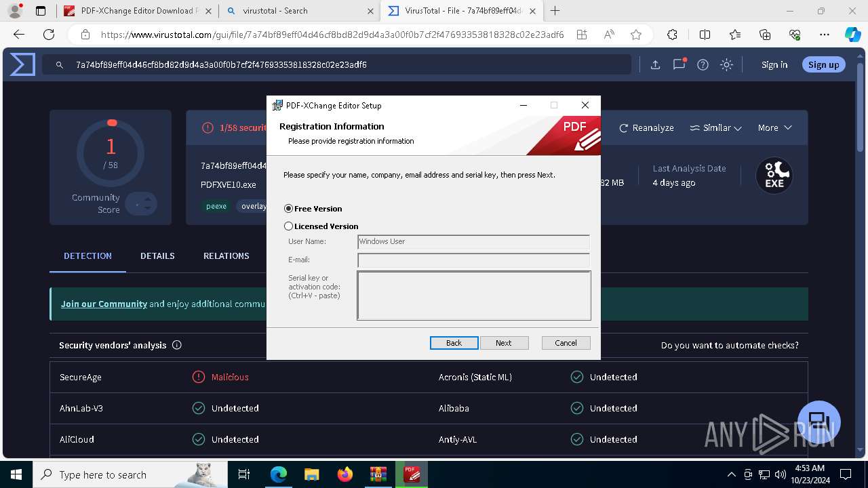Click the search magnifier icon in VirusTotal bar
The width and height of the screenshot is (868, 488).
point(60,65)
